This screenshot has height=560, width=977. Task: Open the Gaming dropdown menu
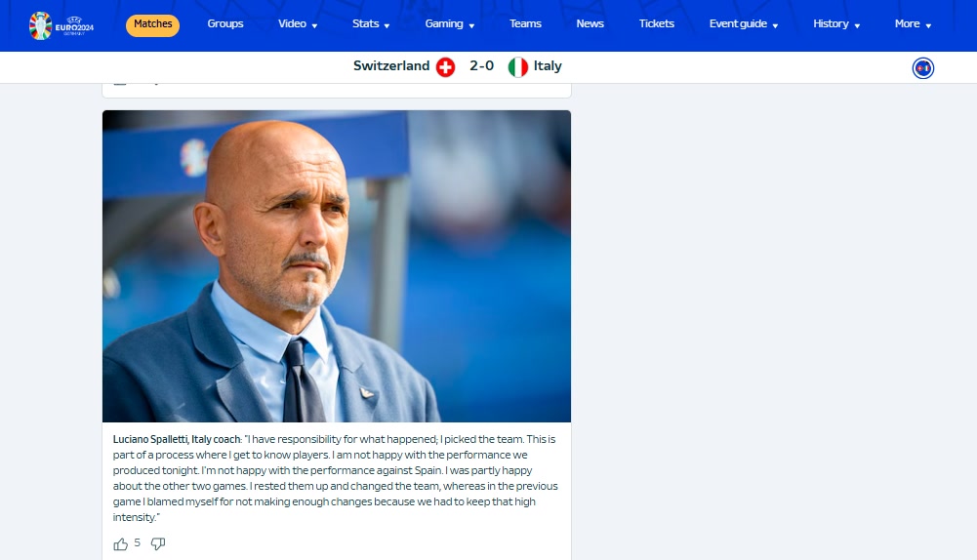(450, 24)
